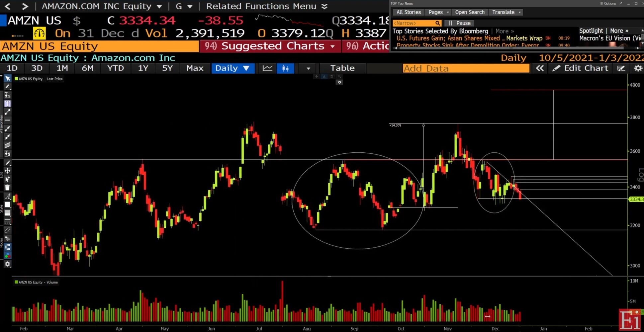
Task: Open the line thickness style option
Action: pyautogui.click(x=7, y=213)
